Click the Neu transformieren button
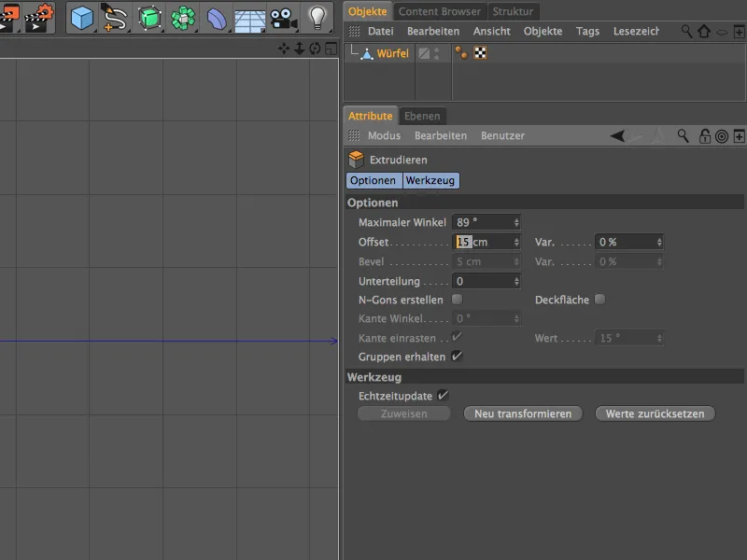Image resolution: width=747 pixels, height=560 pixels. [x=523, y=413]
